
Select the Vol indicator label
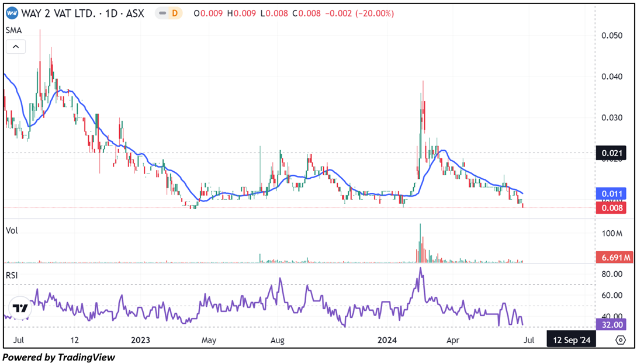pos(12,230)
